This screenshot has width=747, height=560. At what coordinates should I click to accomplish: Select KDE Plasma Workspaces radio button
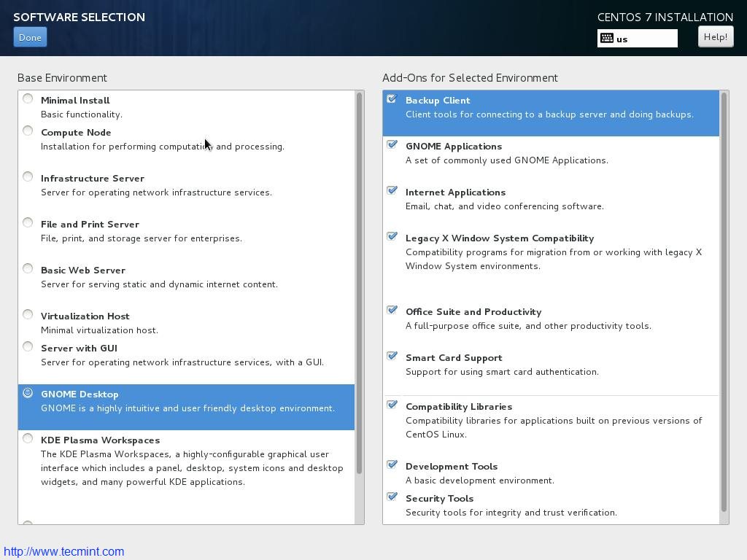28,439
